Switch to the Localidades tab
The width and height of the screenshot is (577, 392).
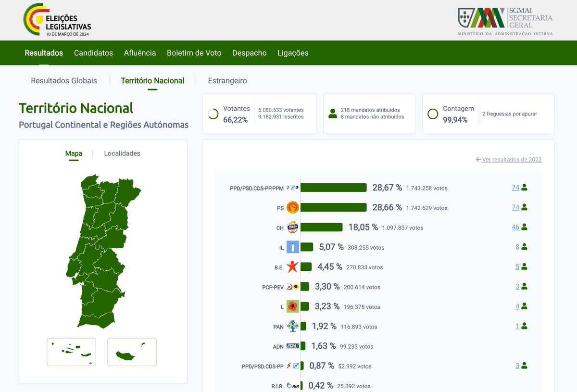pos(122,153)
